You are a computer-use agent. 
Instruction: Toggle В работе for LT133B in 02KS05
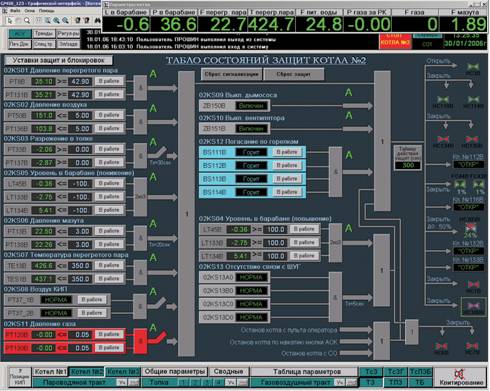coord(109,197)
